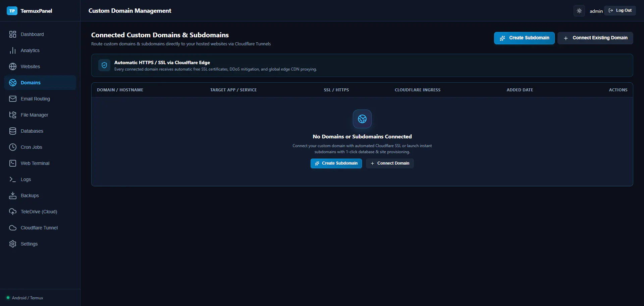Toggle light/dark theme with sun button
644x306 pixels.
point(579,11)
